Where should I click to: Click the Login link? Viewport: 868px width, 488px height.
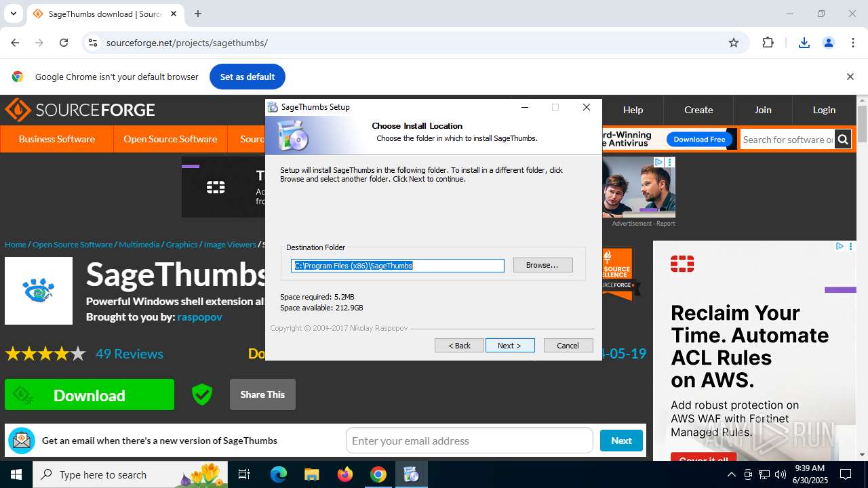point(824,110)
